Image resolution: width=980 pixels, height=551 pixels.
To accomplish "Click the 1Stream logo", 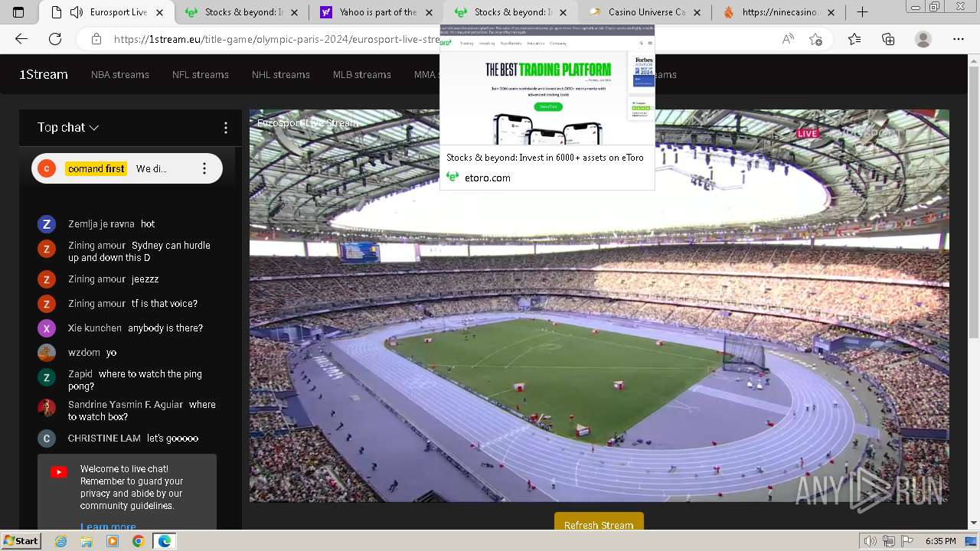I will [44, 74].
